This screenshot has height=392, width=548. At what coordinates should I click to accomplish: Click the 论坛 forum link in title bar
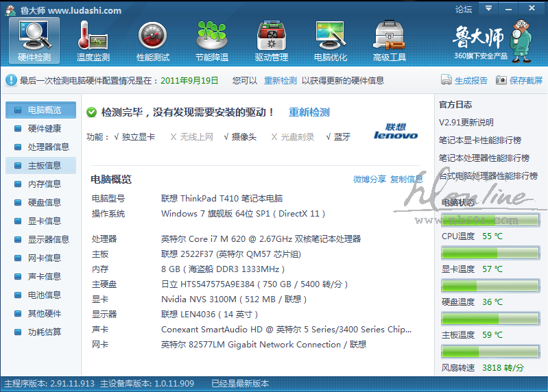pyautogui.click(x=464, y=9)
